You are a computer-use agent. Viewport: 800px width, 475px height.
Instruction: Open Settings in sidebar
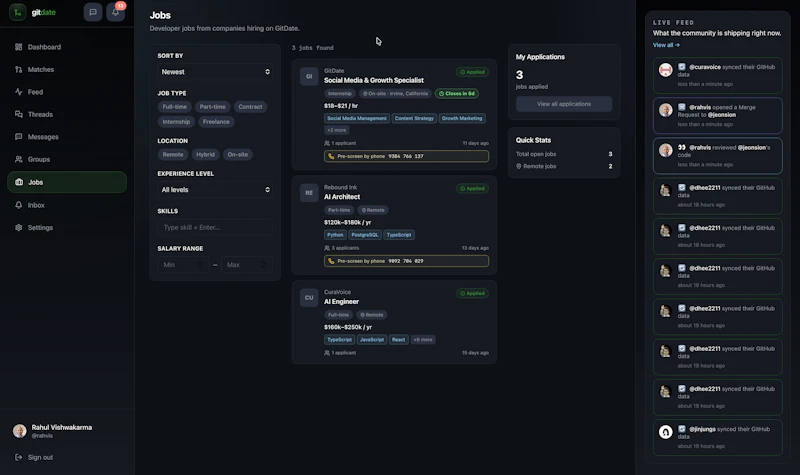pos(67,228)
